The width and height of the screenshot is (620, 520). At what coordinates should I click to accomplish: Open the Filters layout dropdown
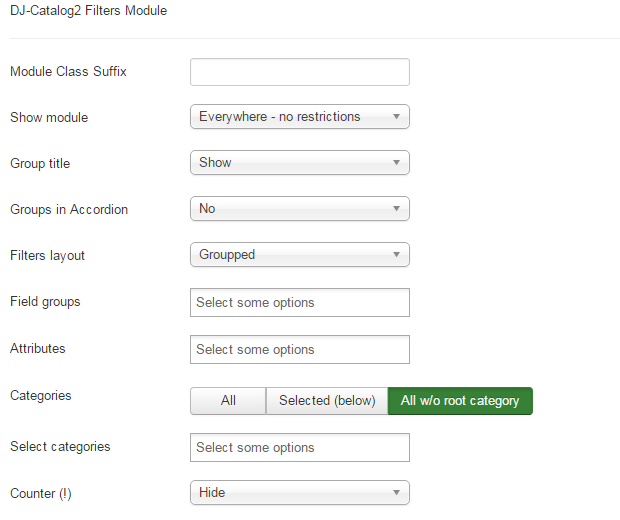point(299,255)
